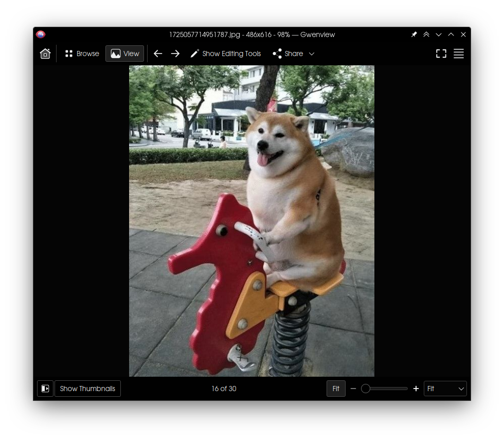504x440 pixels.
Task: Go to the Gwenview start page home icon
Action: 45,54
